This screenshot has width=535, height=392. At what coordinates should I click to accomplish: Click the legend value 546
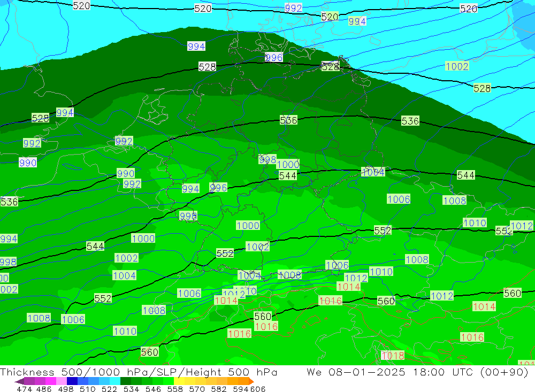[x=153, y=389]
